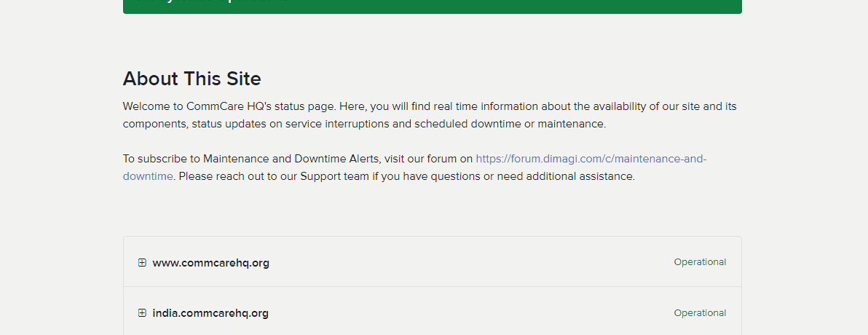Click the About This Site heading

[x=192, y=79]
